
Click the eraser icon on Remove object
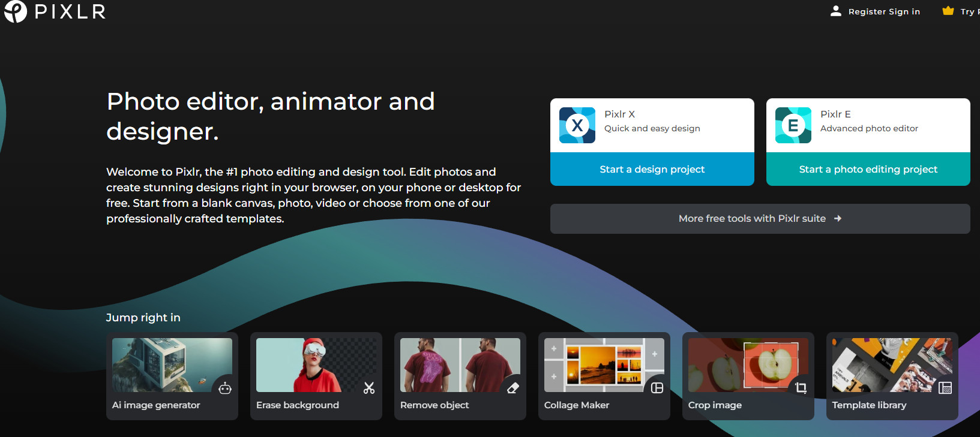(513, 388)
